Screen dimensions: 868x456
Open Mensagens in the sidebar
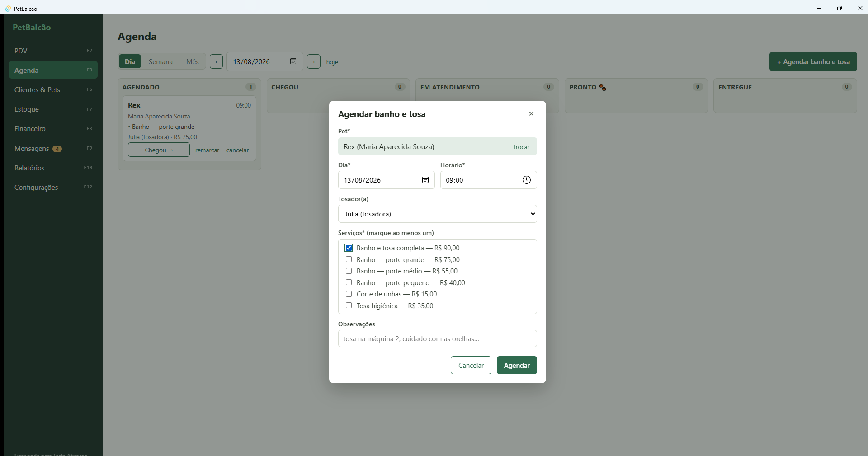click(x=53, y=148)
